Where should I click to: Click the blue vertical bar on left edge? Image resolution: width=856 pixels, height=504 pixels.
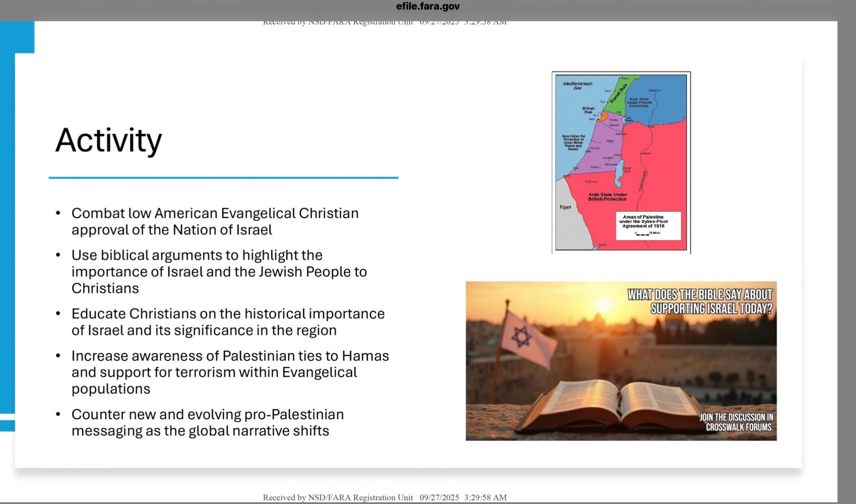[x=7, y=230]
